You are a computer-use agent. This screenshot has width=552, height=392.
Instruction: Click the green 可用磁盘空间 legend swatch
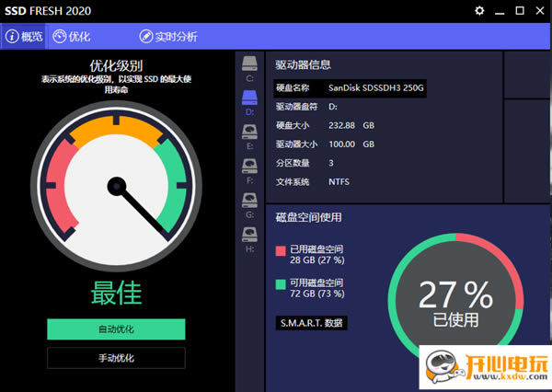(281, 284)
